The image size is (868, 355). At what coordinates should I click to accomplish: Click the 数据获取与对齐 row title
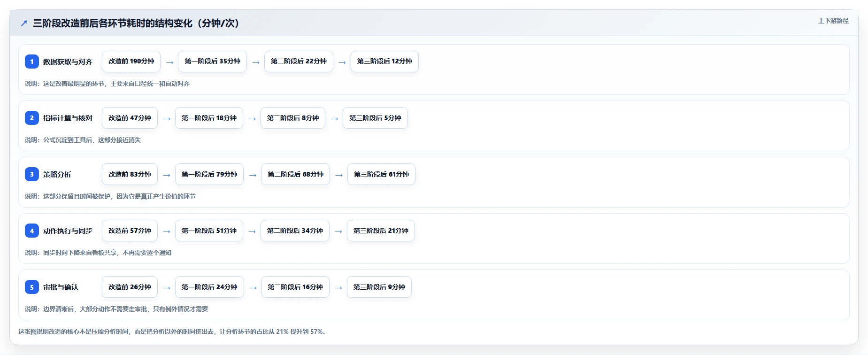pos(68,62)
